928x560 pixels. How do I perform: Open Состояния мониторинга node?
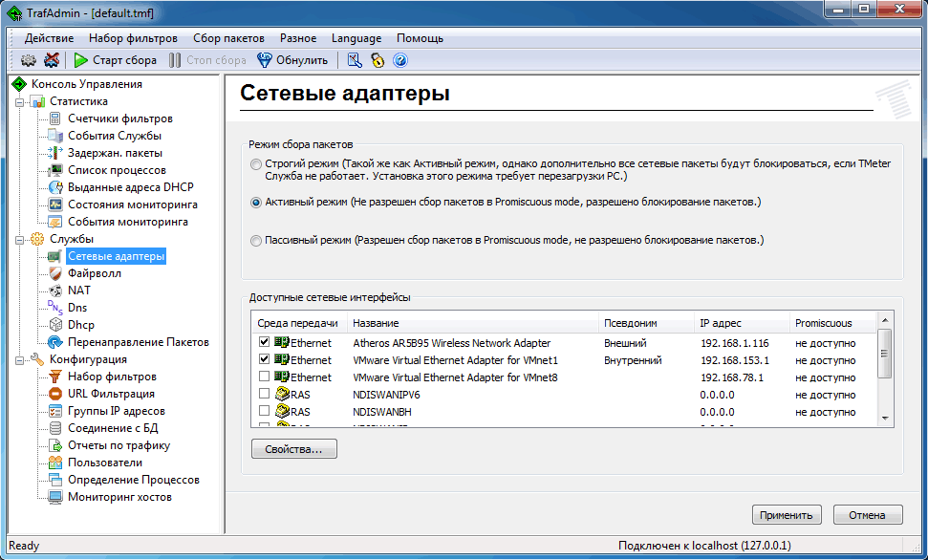click(x=133, y=205)
